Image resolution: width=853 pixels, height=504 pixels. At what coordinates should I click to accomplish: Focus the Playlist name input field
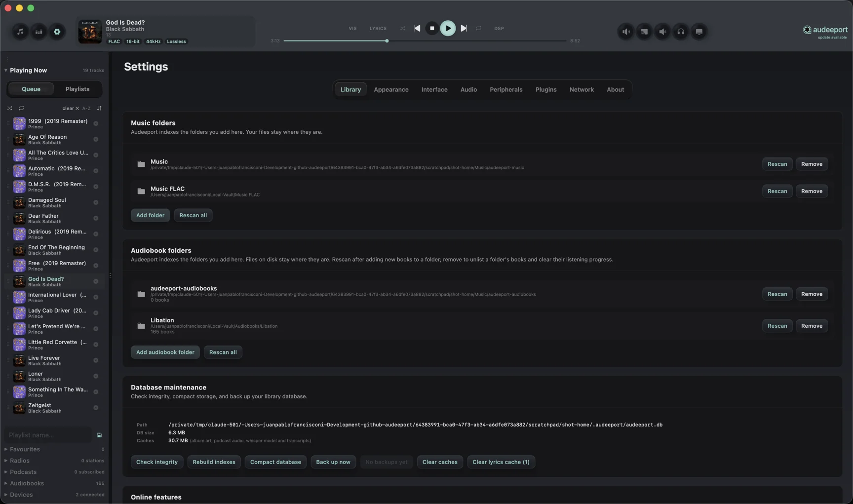pyautogui.click(x=48, y=435)
